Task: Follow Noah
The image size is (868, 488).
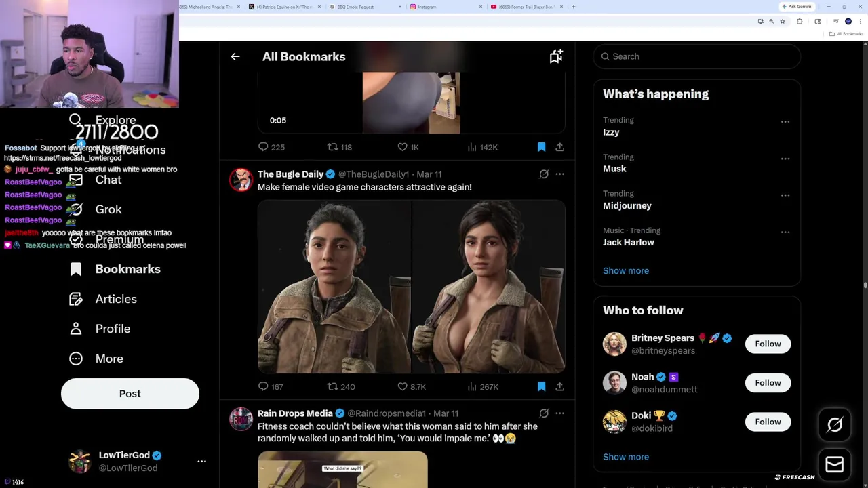Action: coord(768,383)
